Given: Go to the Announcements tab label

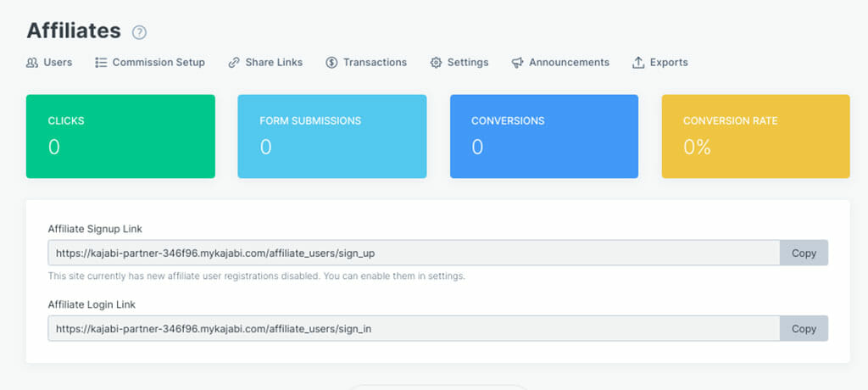Looking at the screenshot, I should [x=569, y=63].
